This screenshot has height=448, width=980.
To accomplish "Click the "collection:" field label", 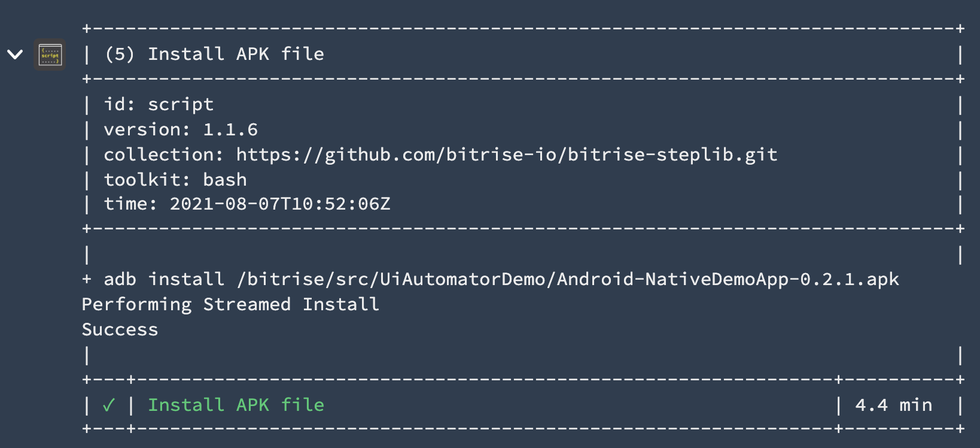I will [x=163, y=155].
